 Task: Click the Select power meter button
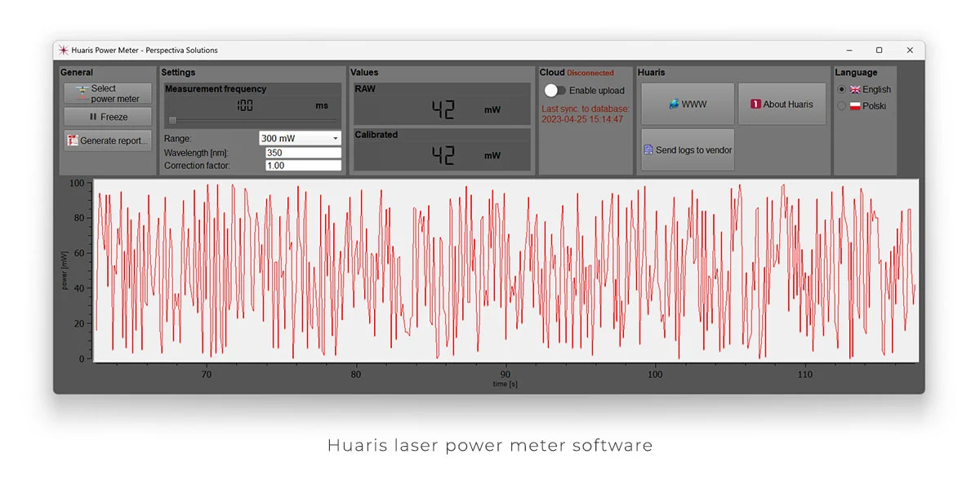tap(108, 94)
